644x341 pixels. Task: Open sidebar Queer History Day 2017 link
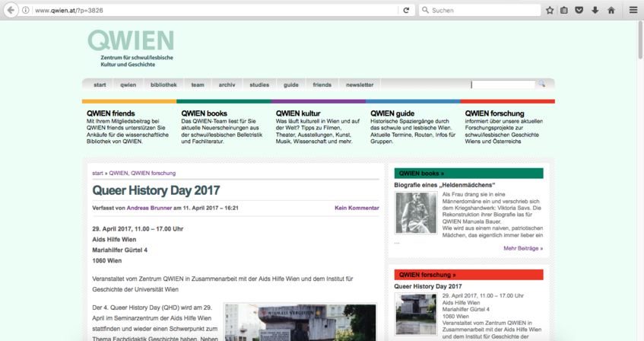tap(428, 286)
